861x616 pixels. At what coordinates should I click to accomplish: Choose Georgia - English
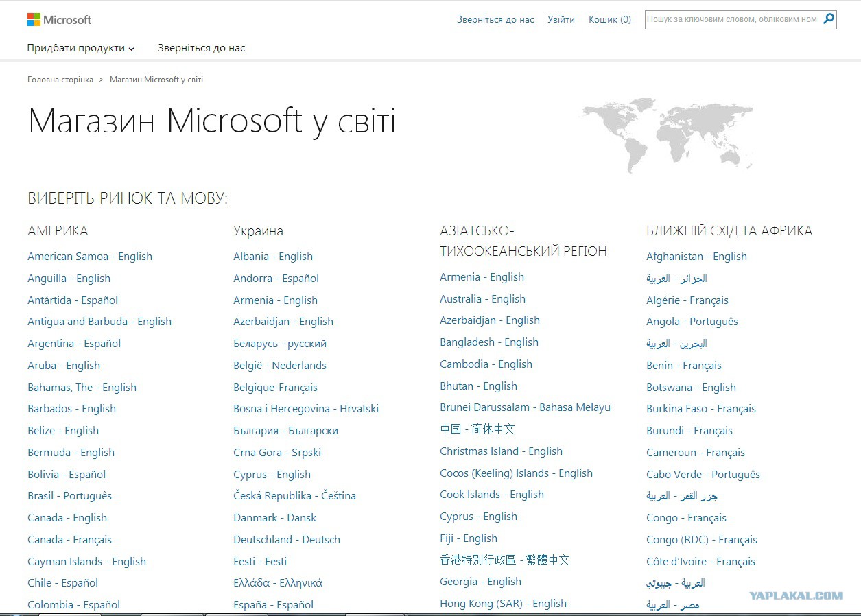tap(480, 582)
